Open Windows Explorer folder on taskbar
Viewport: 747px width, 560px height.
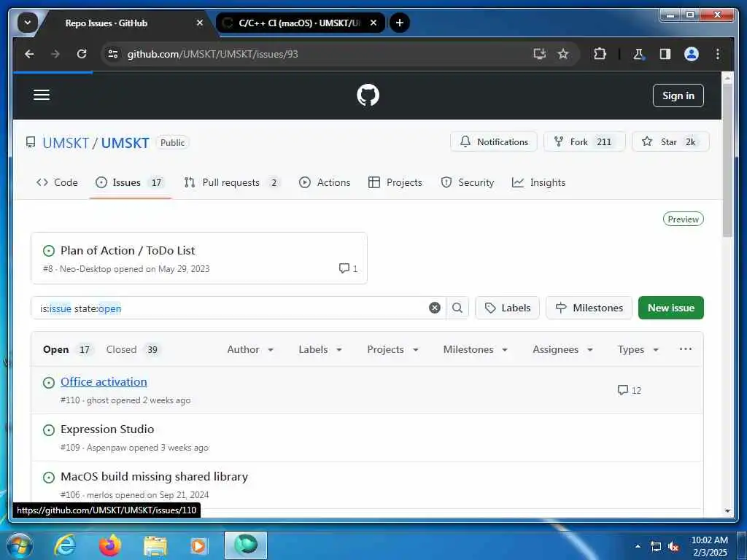click(x=155, y=545)
